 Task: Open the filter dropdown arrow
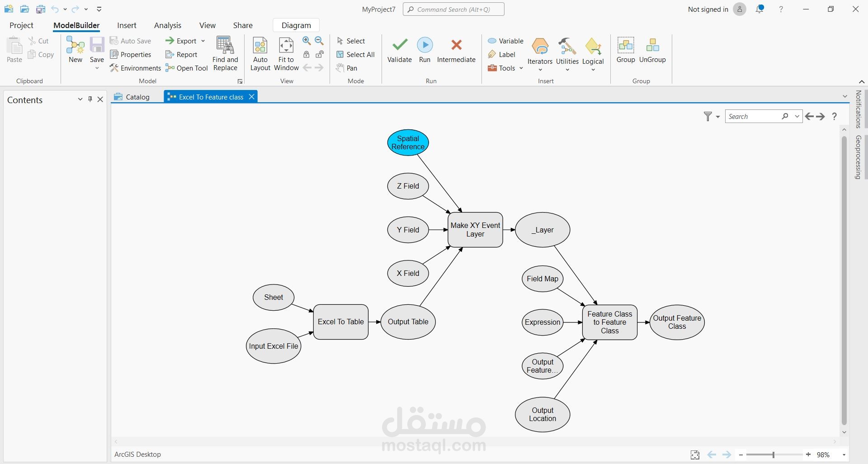[x=718, y=117]
